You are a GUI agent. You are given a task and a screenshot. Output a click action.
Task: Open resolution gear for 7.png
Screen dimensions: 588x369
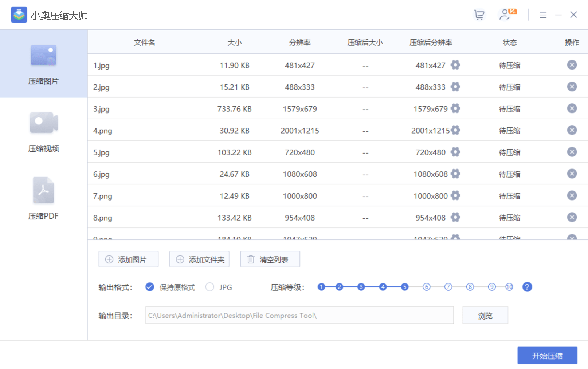coord(455,196)
